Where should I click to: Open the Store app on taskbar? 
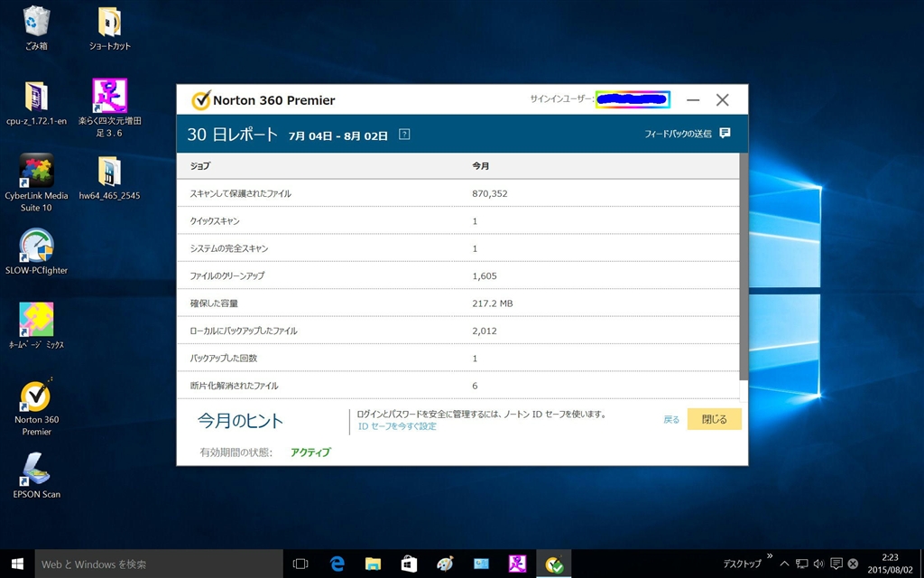(409, 564)
